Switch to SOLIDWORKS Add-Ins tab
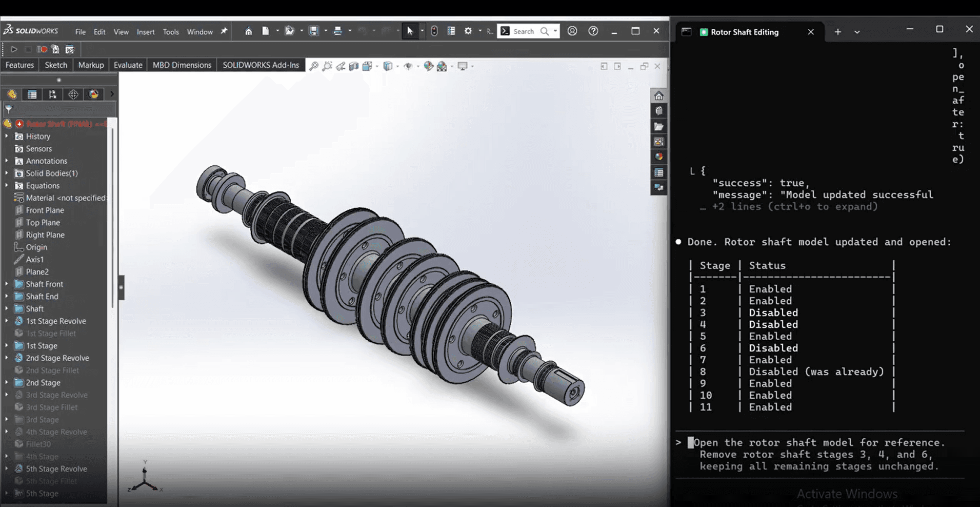980x507 pixels. click(x=261, y=65)
